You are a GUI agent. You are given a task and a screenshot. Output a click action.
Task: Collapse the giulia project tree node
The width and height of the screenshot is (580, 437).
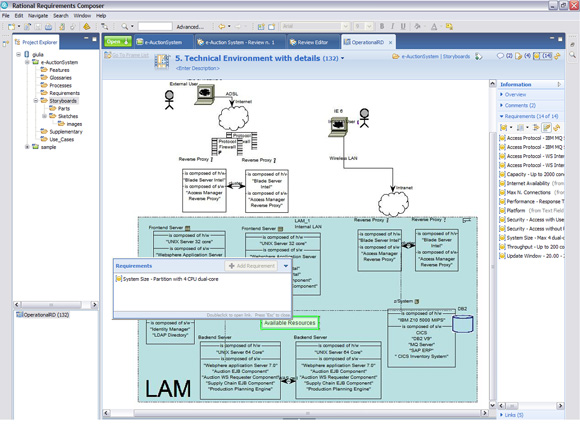point(18,54)
